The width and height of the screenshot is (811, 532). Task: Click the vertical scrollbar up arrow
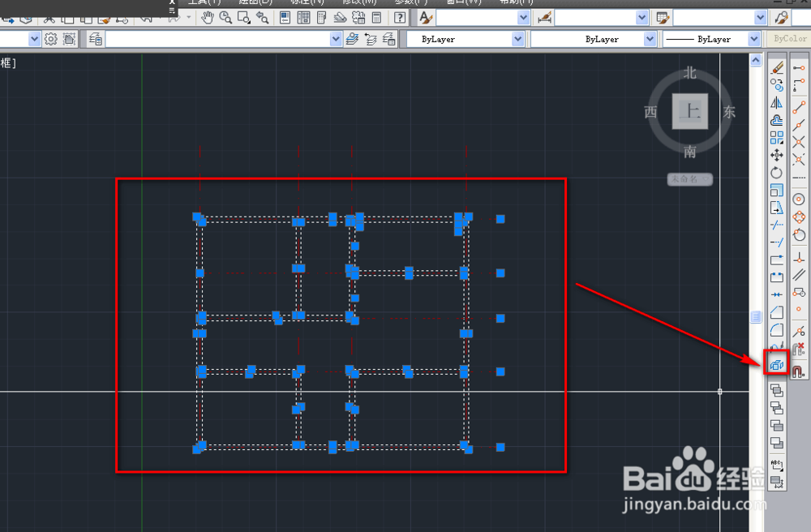pyautogui.click(x=756, y=61)
